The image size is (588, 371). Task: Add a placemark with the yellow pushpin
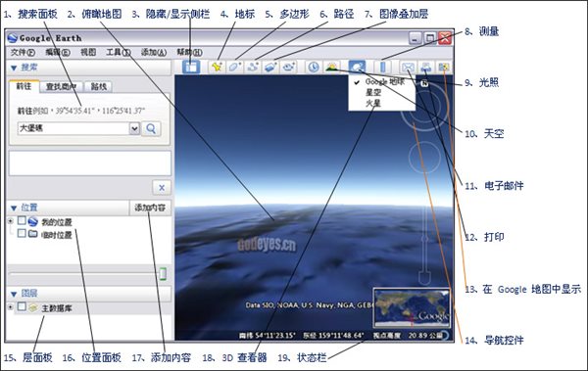(x=217, y=68)
